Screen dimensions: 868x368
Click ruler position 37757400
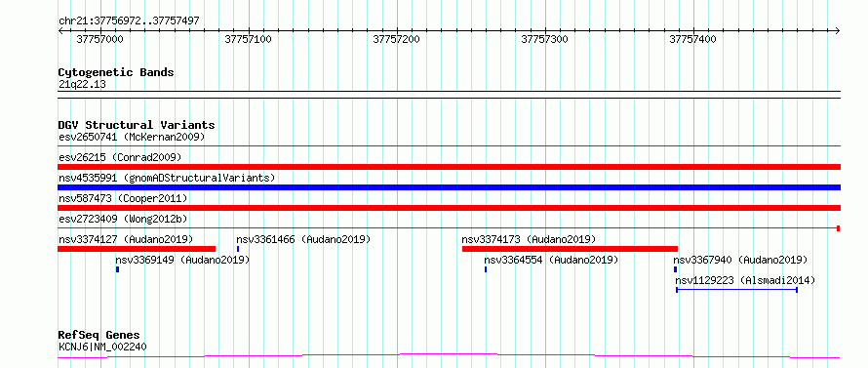click(693, 39)
